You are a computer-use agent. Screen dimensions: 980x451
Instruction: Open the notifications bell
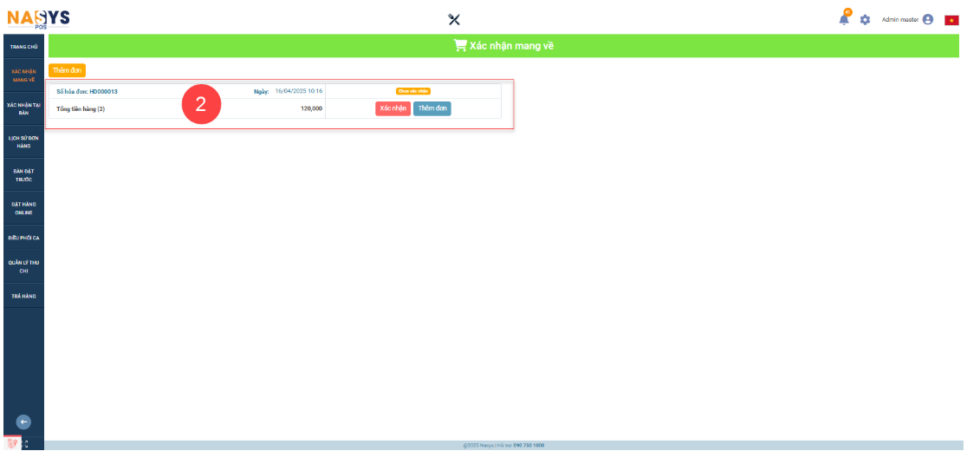pyautogui.click(x=844, y=19)
